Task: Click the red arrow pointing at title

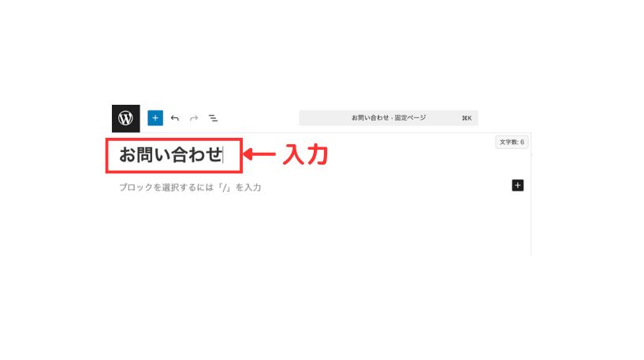Action: pos(259,154)
